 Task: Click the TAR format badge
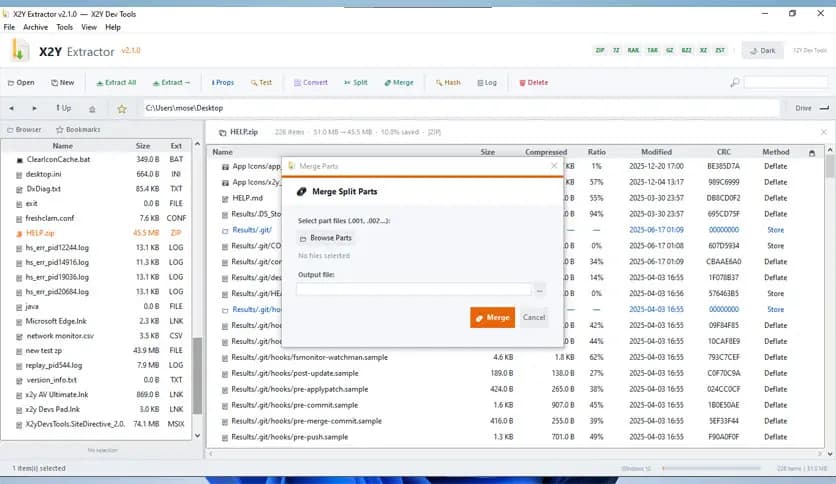652,51
